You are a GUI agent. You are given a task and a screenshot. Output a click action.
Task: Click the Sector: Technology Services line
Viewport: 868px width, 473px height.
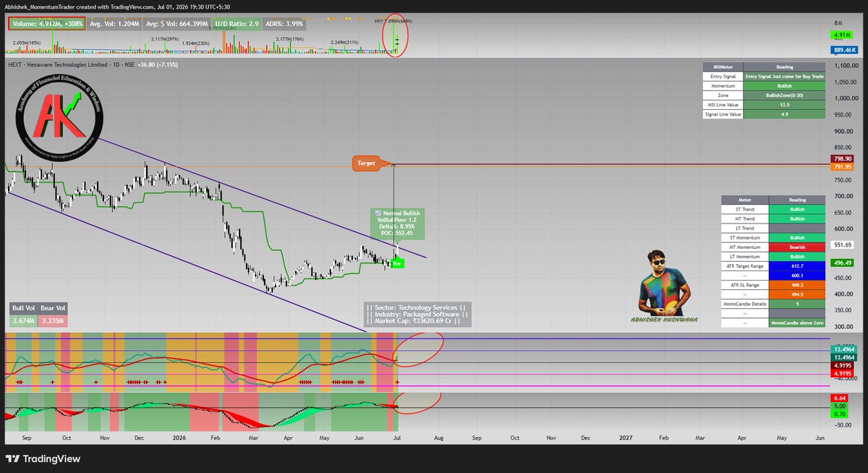tap(417, 307)
